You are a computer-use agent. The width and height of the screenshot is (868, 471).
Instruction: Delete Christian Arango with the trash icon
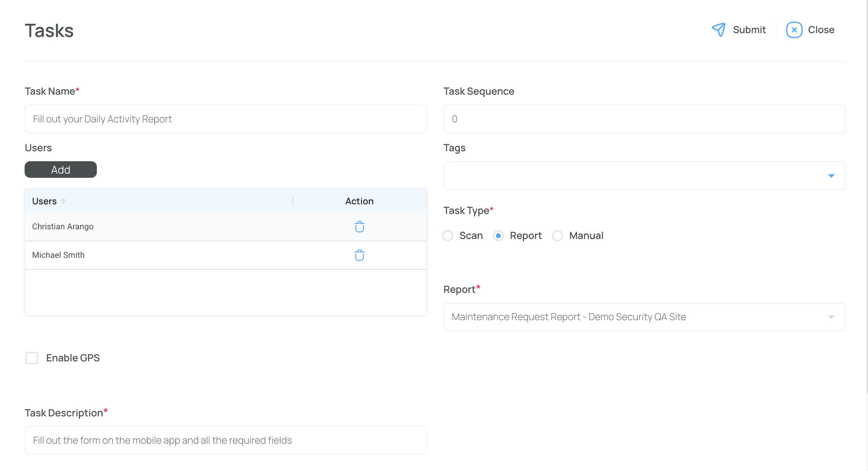(359, 227)
